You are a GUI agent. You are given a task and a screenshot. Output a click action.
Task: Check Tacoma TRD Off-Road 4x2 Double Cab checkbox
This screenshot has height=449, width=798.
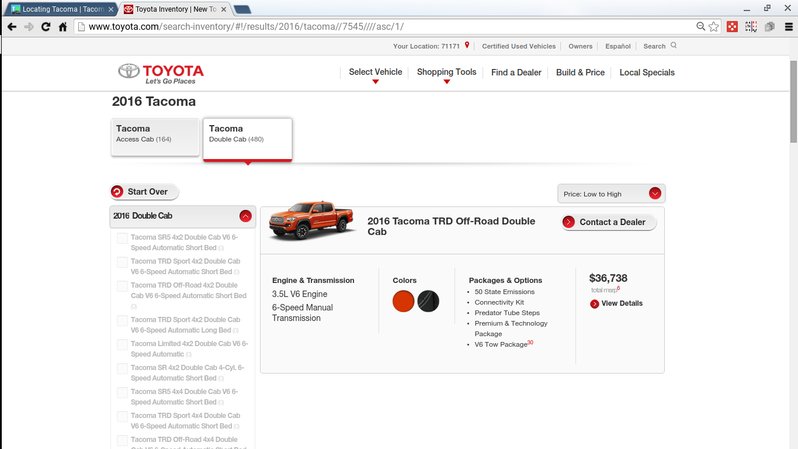click(122, 286)
